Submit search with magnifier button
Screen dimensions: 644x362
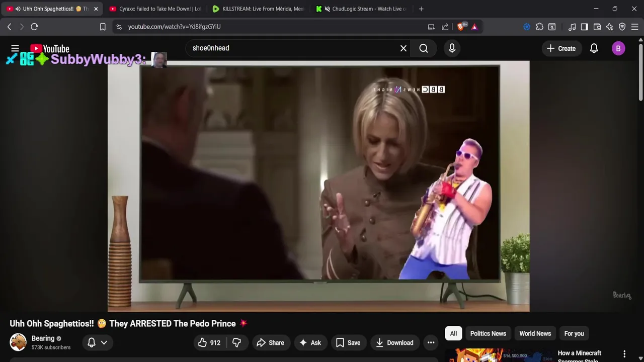click(424, 48)
